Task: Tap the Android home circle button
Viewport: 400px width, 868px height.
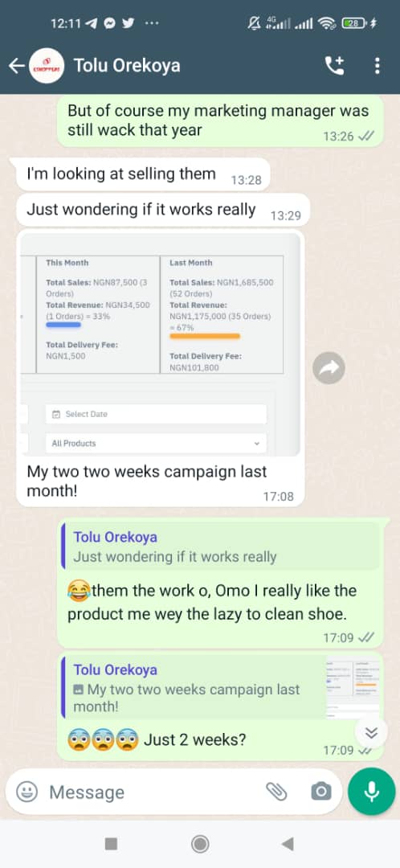Action: tap(200, 844)
